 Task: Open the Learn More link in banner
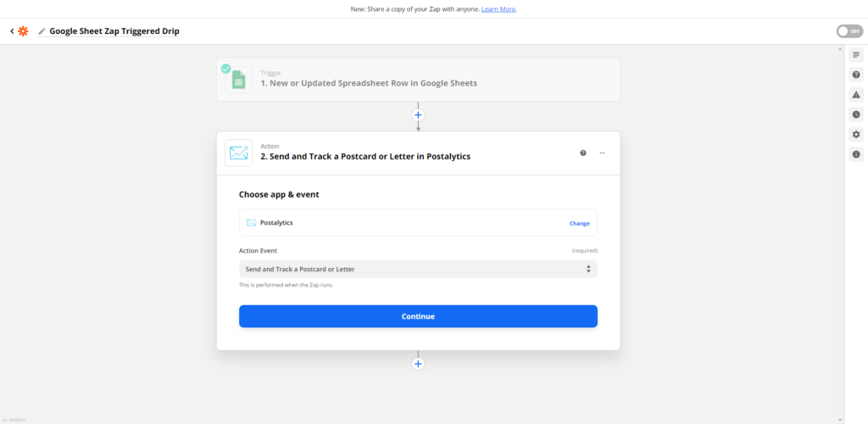pos(498,9)
